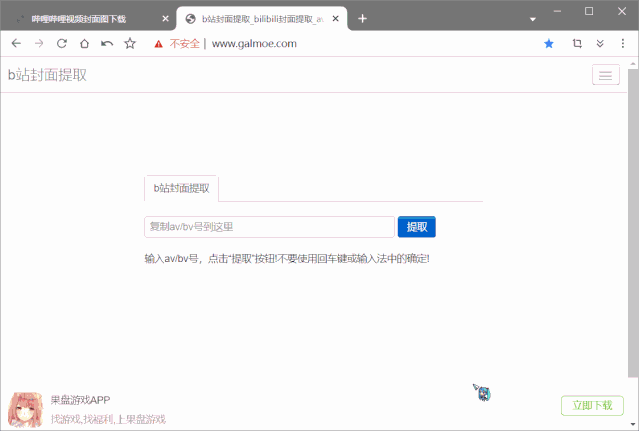Screen dimensions: 639x431
Task: Go back to the previous page
Action: tap(16, 43)
